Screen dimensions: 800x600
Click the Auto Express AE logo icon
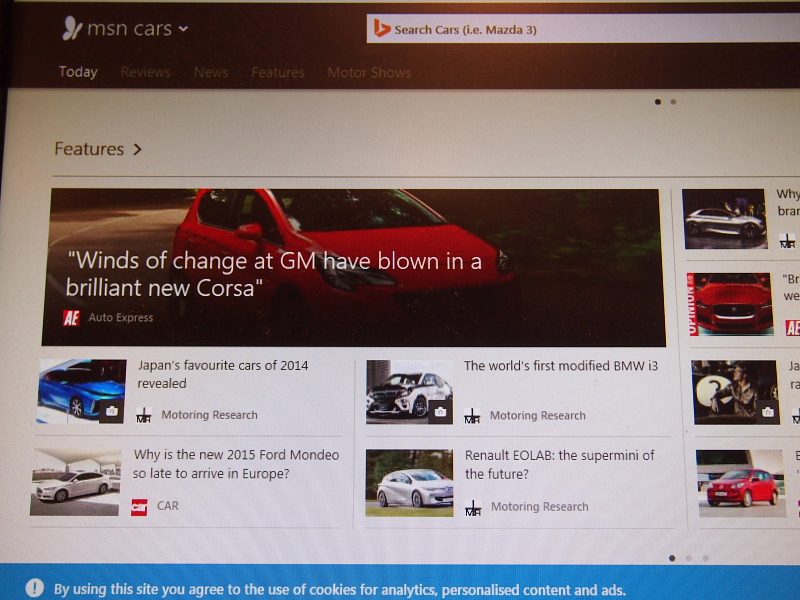pyautogui.click(x=71, y=318)
